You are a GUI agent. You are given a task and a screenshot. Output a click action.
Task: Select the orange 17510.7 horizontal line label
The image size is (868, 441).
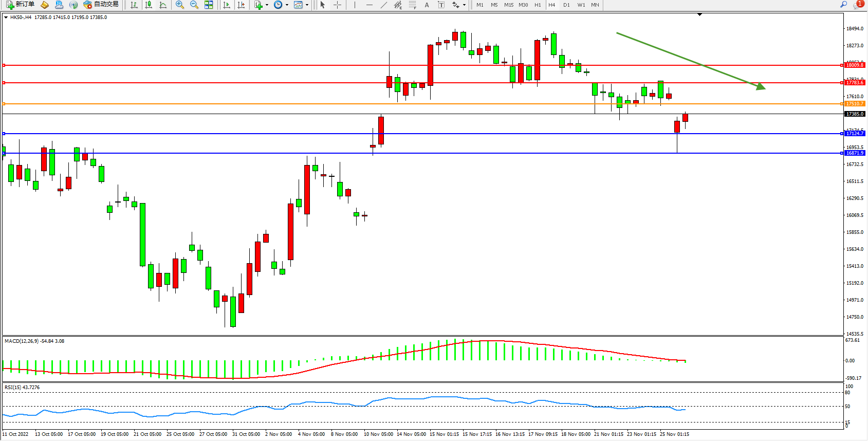pos(855,104)
